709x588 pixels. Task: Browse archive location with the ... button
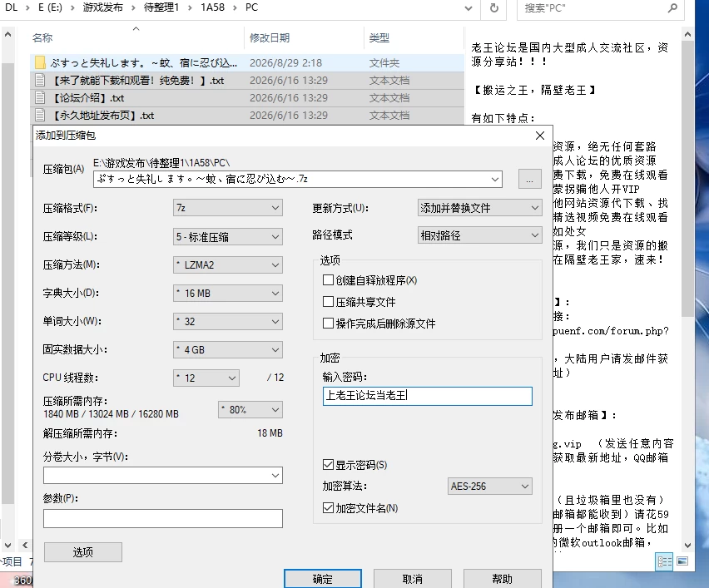point(529,179)
